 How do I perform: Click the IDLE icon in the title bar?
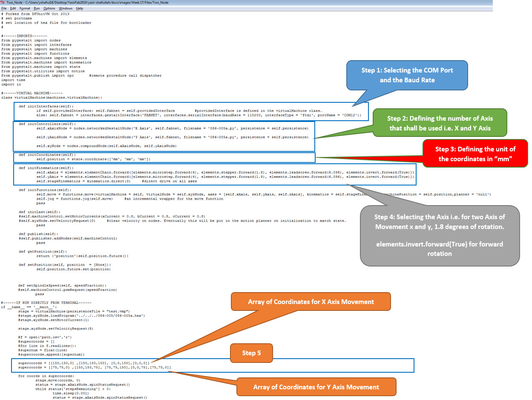pos(3,3)
